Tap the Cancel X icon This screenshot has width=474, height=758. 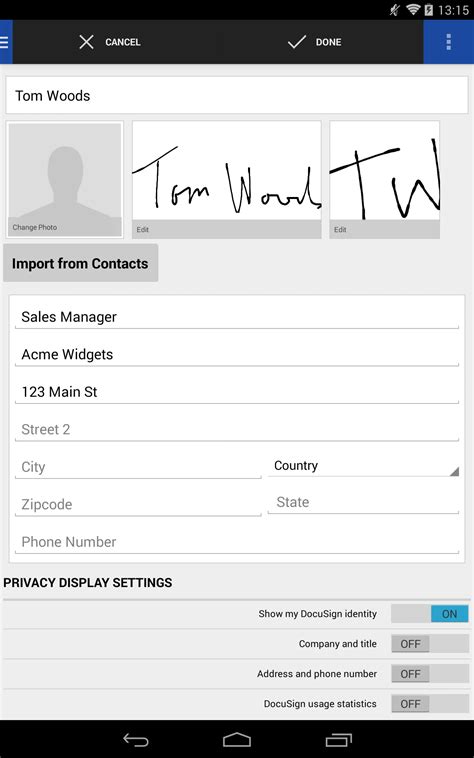pyautogui.click(x=86, y=42)
